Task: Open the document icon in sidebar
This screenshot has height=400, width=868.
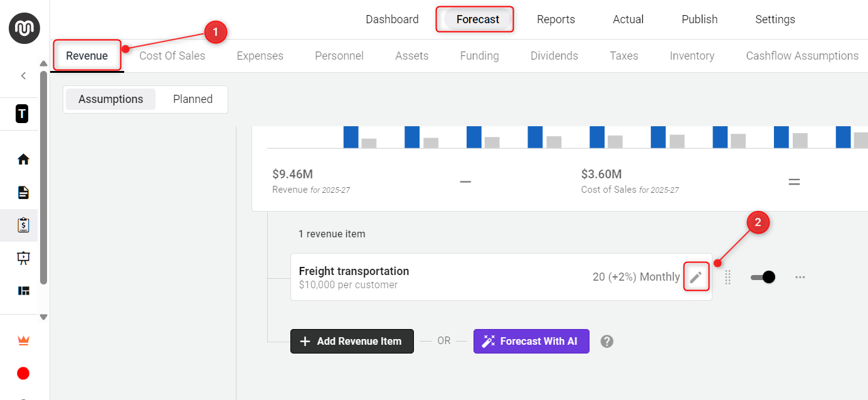Action: pos(23,192)
